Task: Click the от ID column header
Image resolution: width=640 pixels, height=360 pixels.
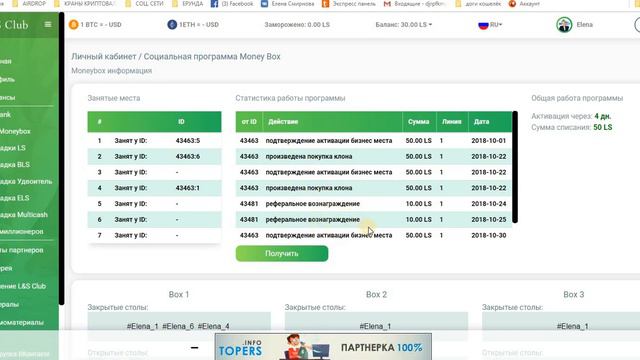Action: (x=249, y=122)
